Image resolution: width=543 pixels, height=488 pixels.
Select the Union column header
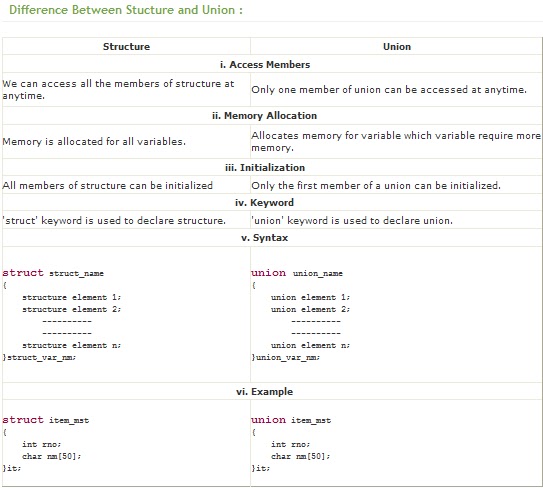pos(397,46)
